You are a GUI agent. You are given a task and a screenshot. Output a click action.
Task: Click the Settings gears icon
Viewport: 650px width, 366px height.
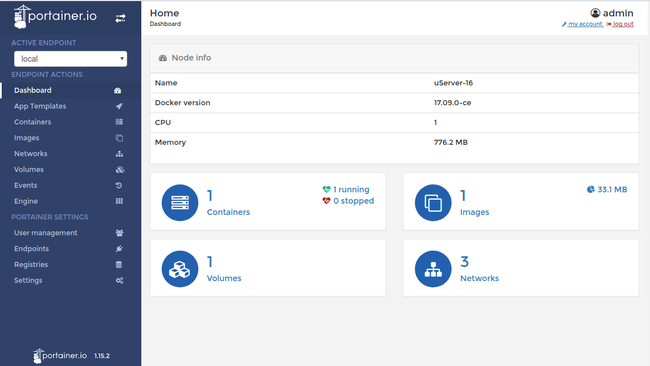point(119,281)
